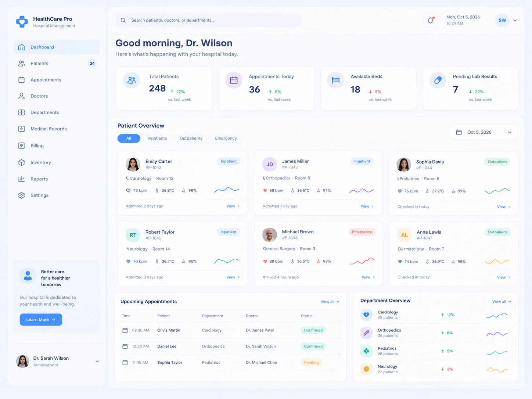Click the HealthCare Pro logo icon
Screen dimensions: 532x399
[22, 22]
